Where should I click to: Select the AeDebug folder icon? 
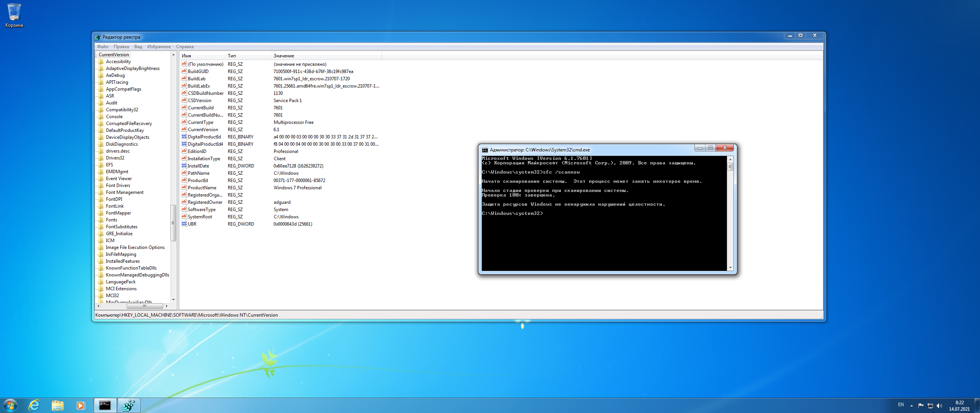coord(101,75)
